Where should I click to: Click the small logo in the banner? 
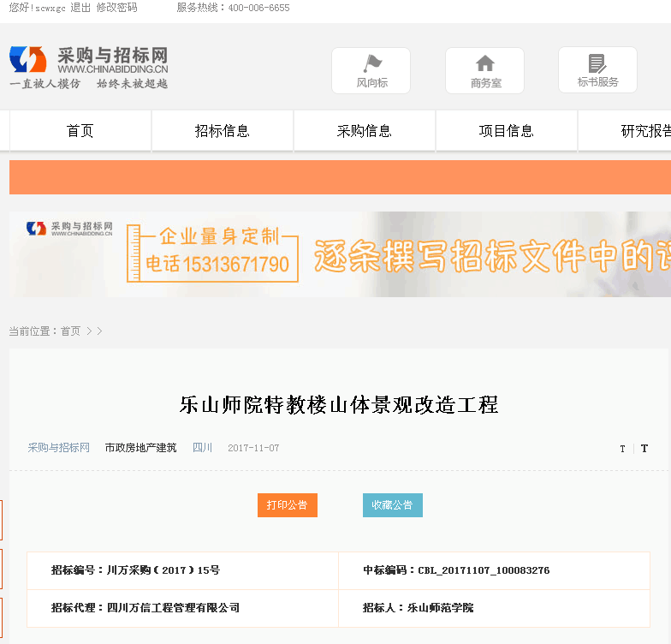tap(72, 228)
